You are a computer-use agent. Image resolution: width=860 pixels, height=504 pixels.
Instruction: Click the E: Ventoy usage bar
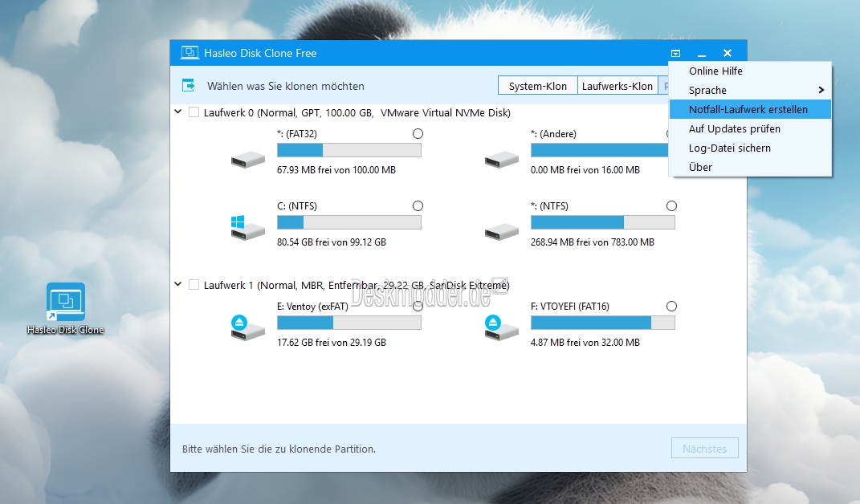click(349, 323)
